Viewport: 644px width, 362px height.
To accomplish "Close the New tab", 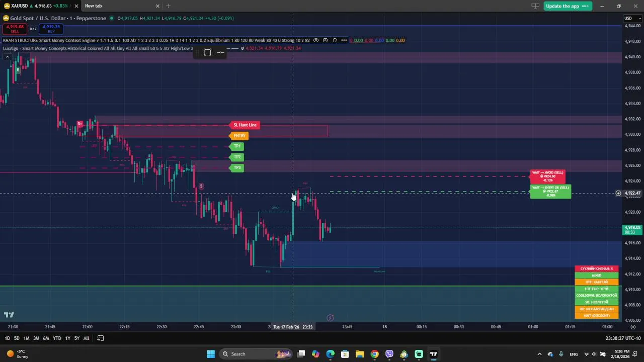I will click(157, 6).
